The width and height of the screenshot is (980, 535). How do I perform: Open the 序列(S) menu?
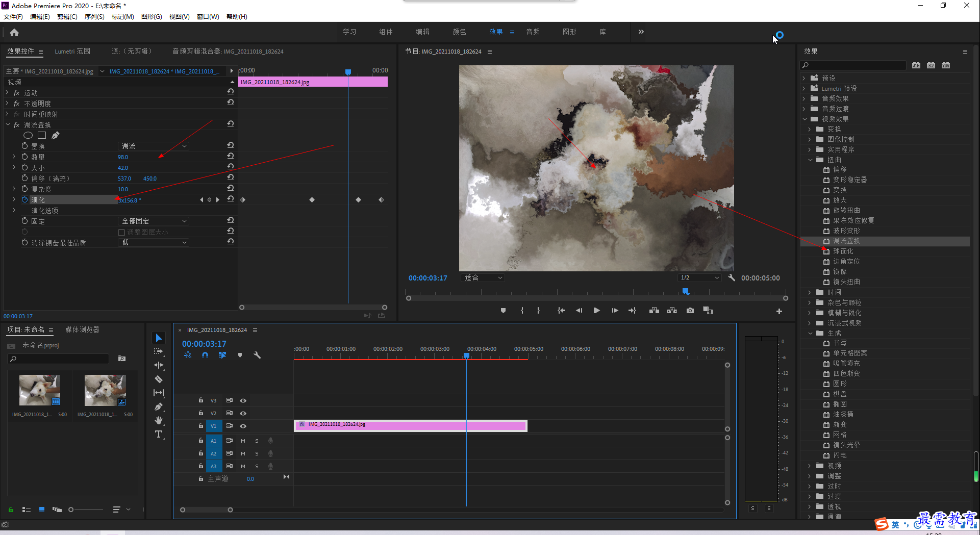tap(94, 17)
